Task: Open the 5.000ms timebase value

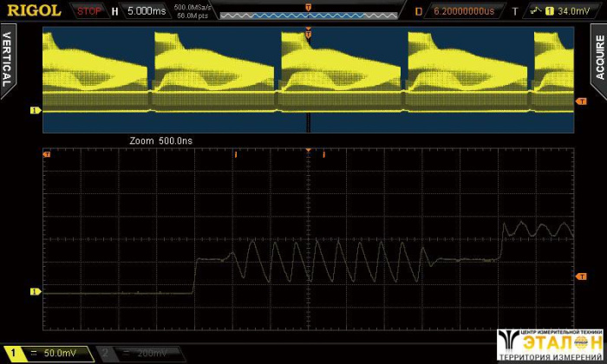Action: 147,11
